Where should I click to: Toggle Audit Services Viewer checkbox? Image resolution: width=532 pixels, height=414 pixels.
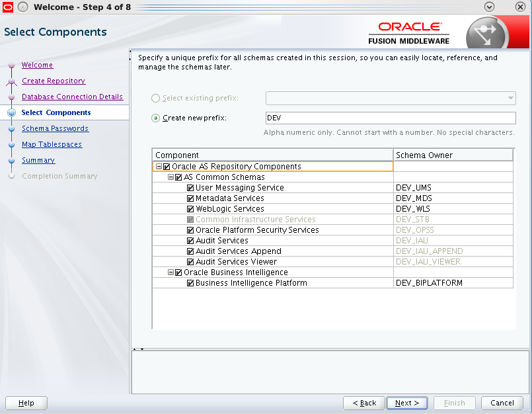pos(190,262)
